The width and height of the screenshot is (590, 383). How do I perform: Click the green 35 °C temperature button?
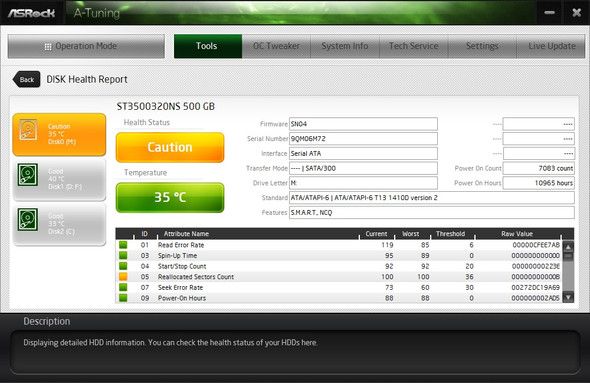[170, 197]
